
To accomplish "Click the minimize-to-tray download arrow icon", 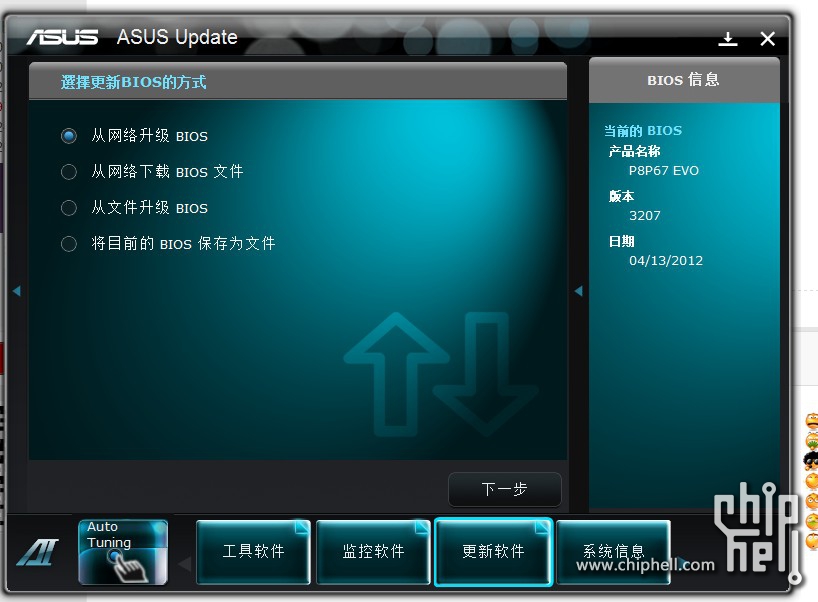I will tap(727, 39).
